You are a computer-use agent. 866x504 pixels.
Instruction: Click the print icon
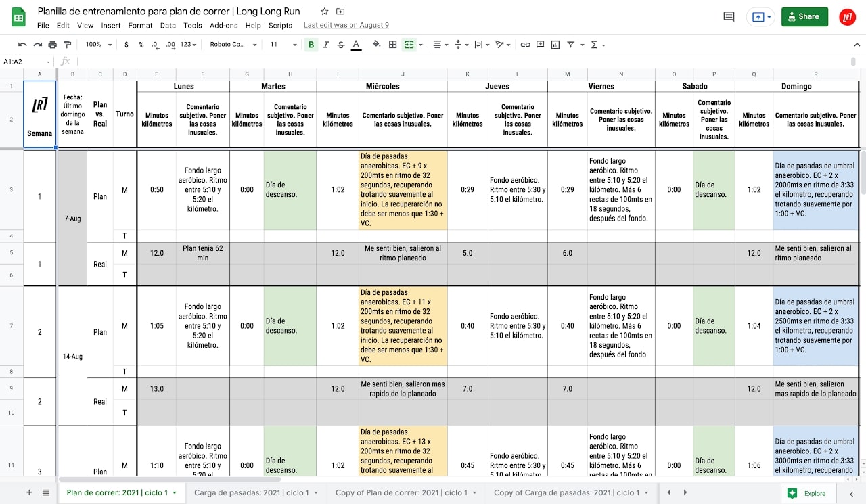tap(53, 45)
